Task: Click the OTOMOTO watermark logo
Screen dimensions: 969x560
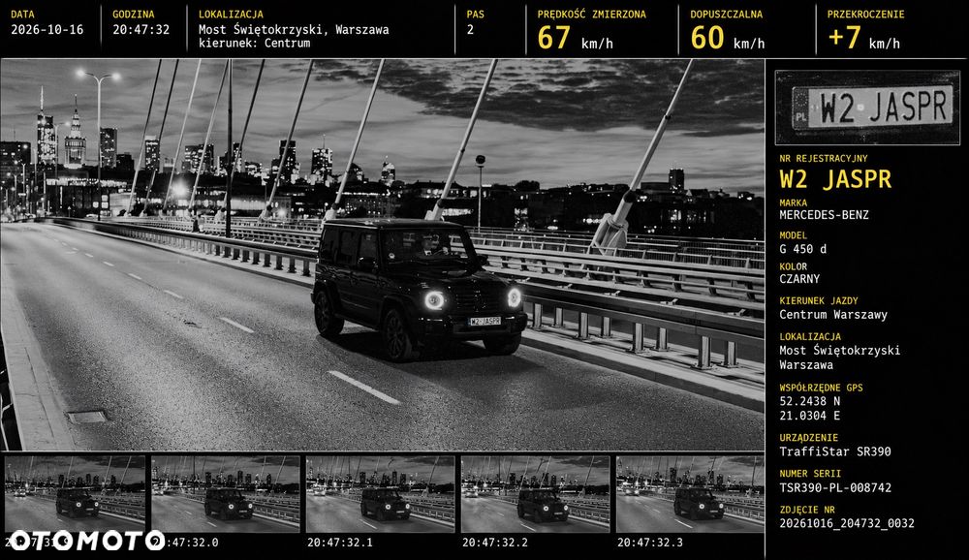Action: pyautogui.click(x=86, y=541)
